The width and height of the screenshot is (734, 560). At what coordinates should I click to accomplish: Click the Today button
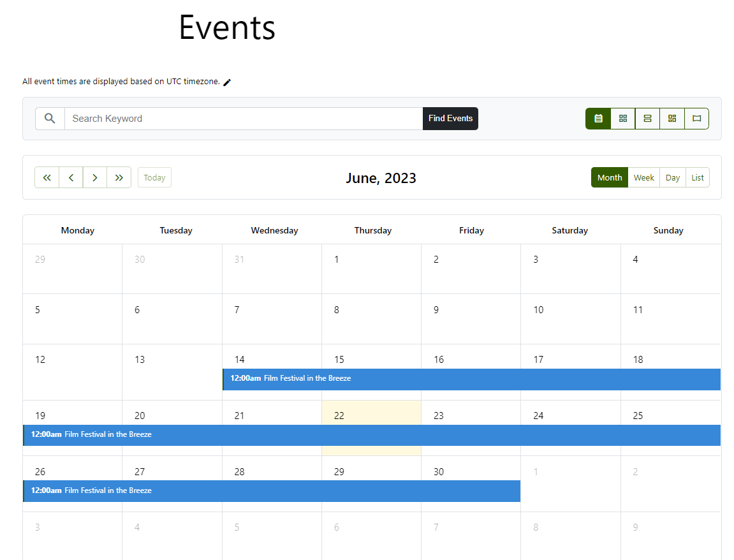(154, 177)
